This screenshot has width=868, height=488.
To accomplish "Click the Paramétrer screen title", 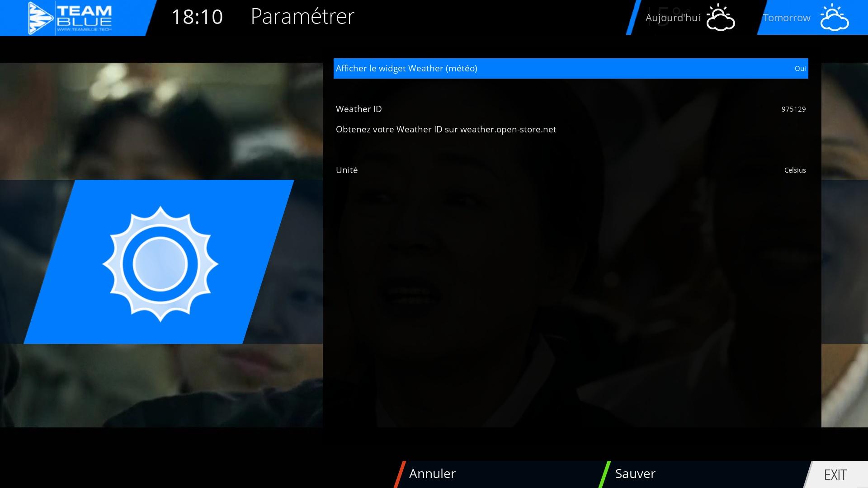I will (x=302, y=17).
